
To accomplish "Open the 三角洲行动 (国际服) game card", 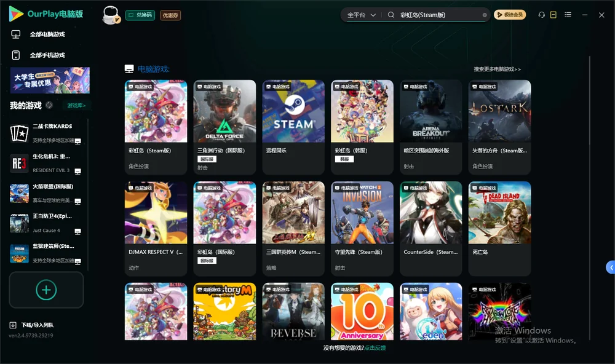I will click(224, 127).
